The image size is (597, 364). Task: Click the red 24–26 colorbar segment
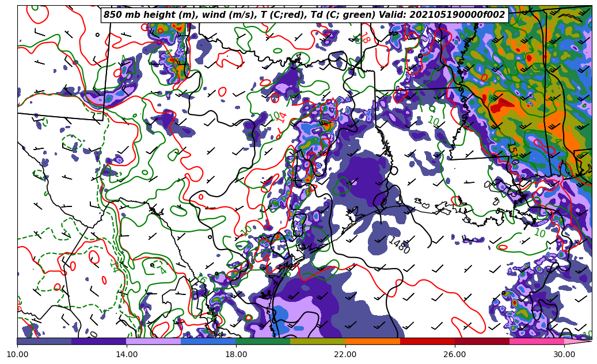click(x=427, y=341)
